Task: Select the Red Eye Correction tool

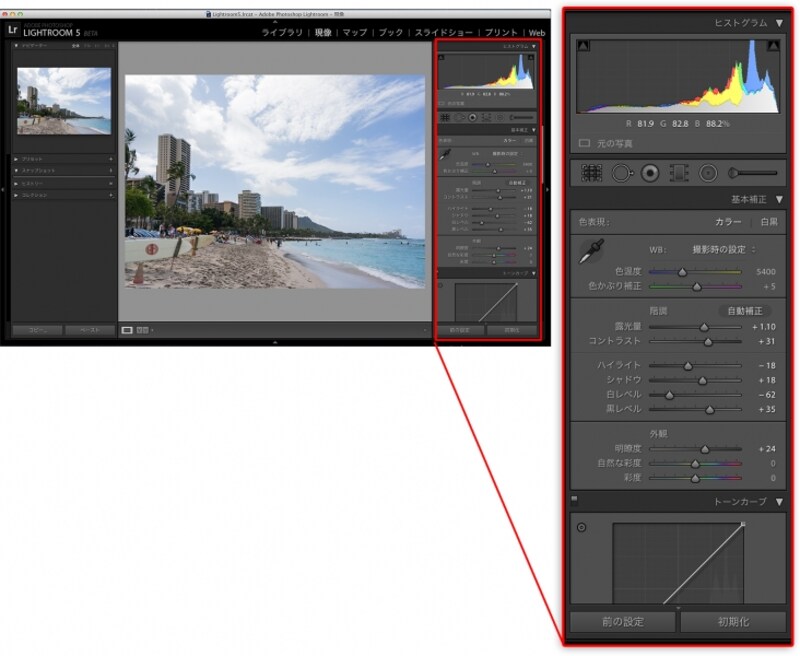Action: coord(650,173)
